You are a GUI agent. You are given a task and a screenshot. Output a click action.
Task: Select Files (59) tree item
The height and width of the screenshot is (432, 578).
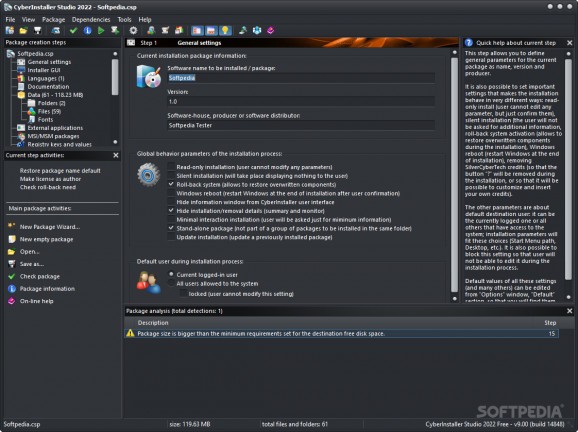[49, 111]
